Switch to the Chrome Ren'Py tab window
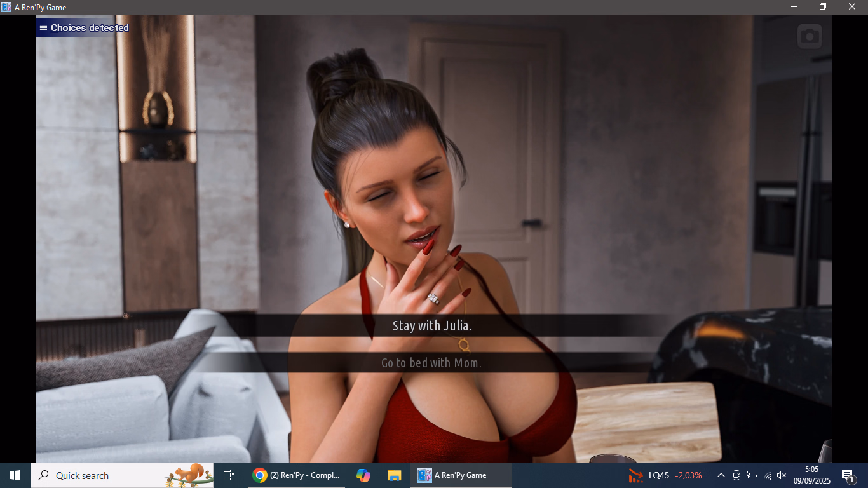868x488 pixels. [x=297, y=475]
